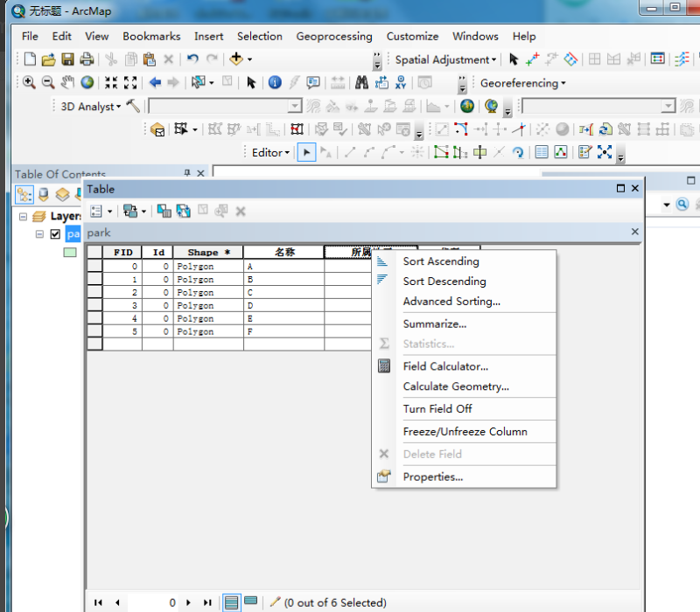Open Table Options dropdown arrow
Screen dimensions: 700x612
click(x=109, y=212)
